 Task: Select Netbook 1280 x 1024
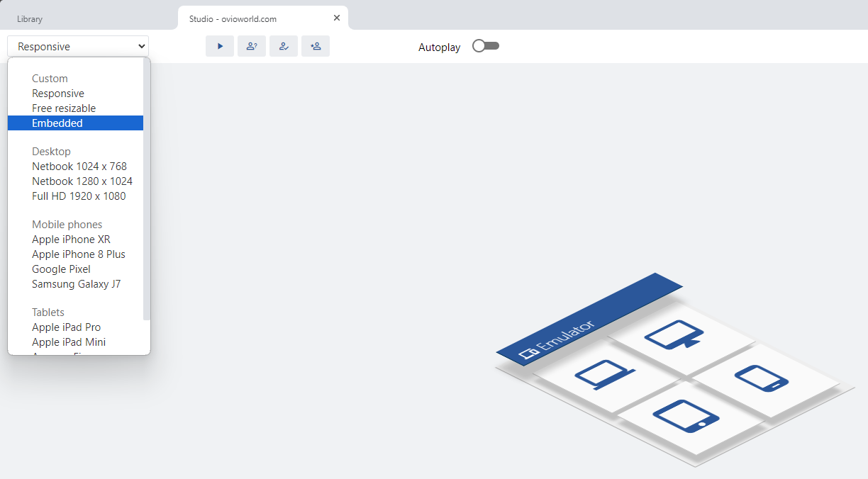click(75, 181)
